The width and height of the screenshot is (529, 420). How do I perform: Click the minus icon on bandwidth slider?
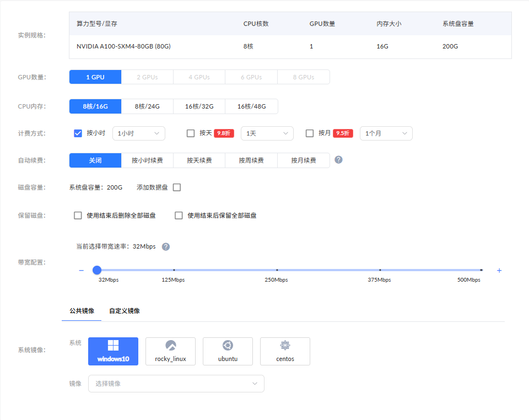click(82, 270)
